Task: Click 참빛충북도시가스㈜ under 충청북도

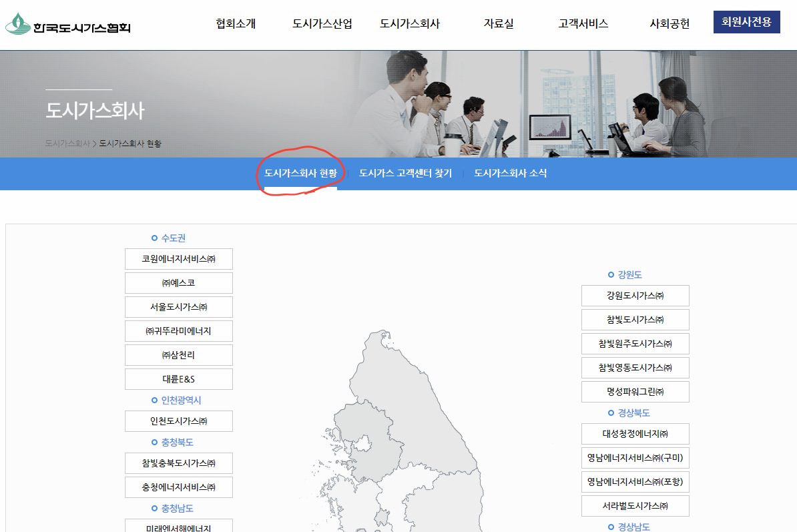Action: (x=178, y=463)
